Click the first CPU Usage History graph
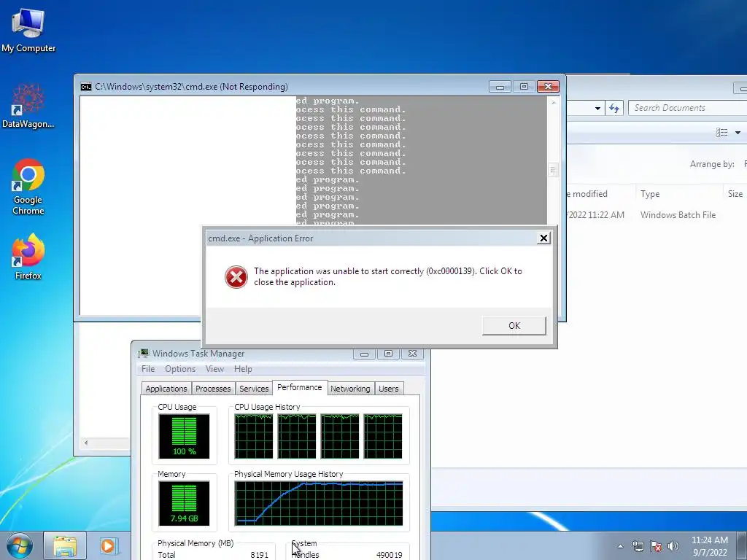This screenshot has height=560, width=747. click(254, 436)
